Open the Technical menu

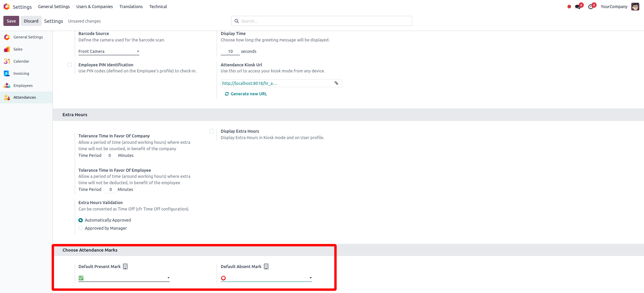pos(158,7)
